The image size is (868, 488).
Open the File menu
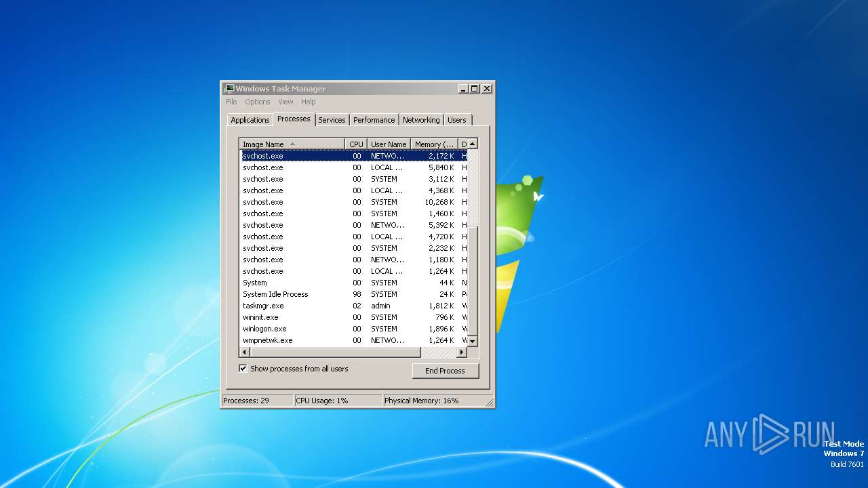point(231,102)
